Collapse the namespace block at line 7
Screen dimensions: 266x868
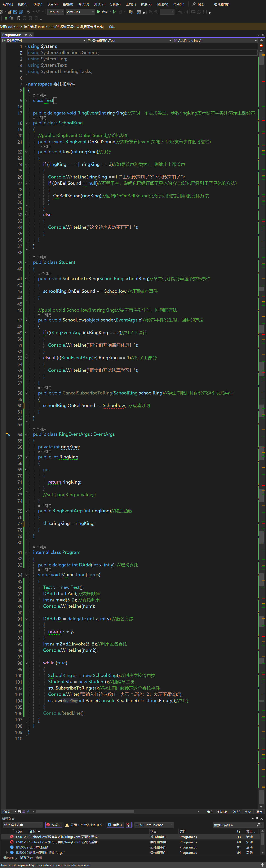coord(26,84)
